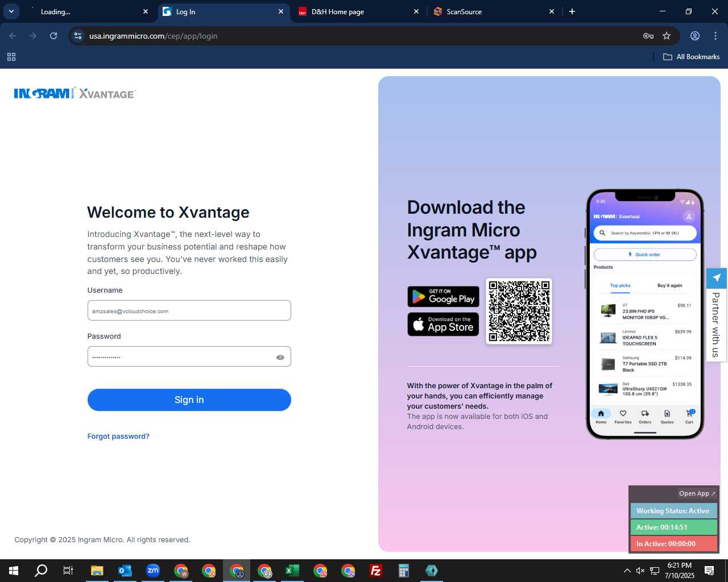Open File Explorer from the taskbar
728x582 pixels.
(97, 571)
